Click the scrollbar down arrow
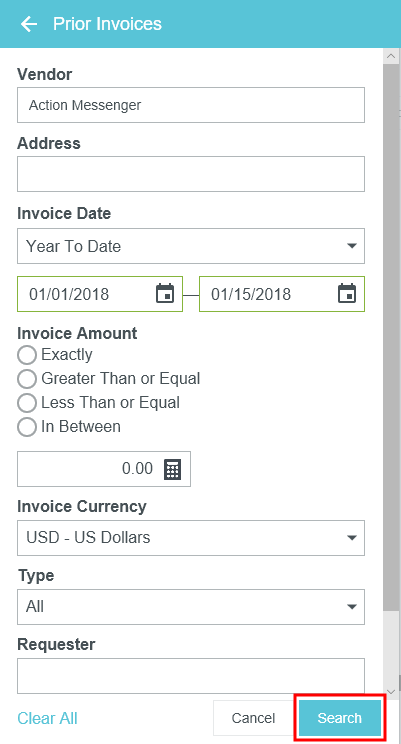This screenshot has width=401, height=744. click(392, 692)
